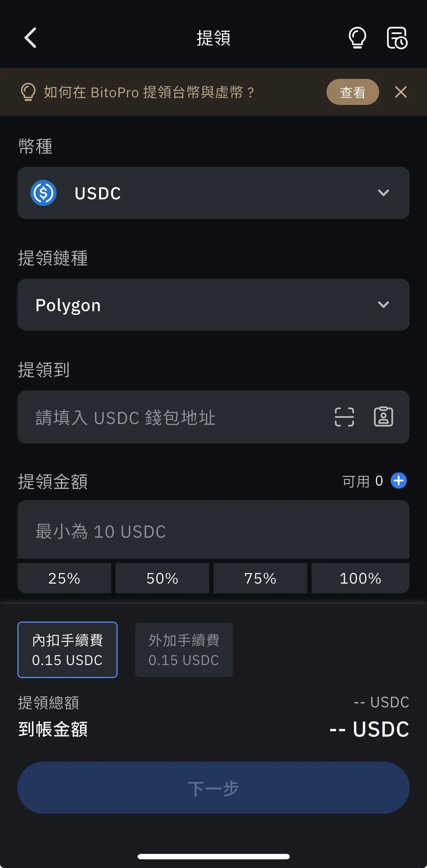Open the address book icon
Image resolution: width=427 pixels, height=868 pixels.
pyautogui.click(x=383, y=417)
